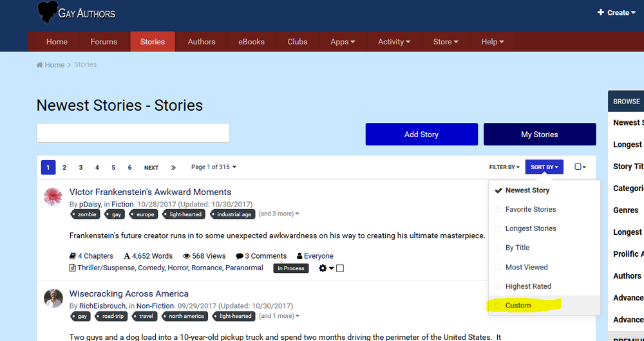Open My Stories
The width and height of the screenshot is (644, 341).
pyautogui.click(x=539, y=134)
